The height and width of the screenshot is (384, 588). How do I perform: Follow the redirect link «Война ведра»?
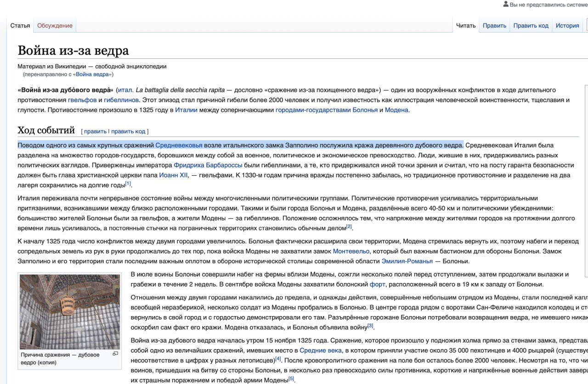(92, 74)
